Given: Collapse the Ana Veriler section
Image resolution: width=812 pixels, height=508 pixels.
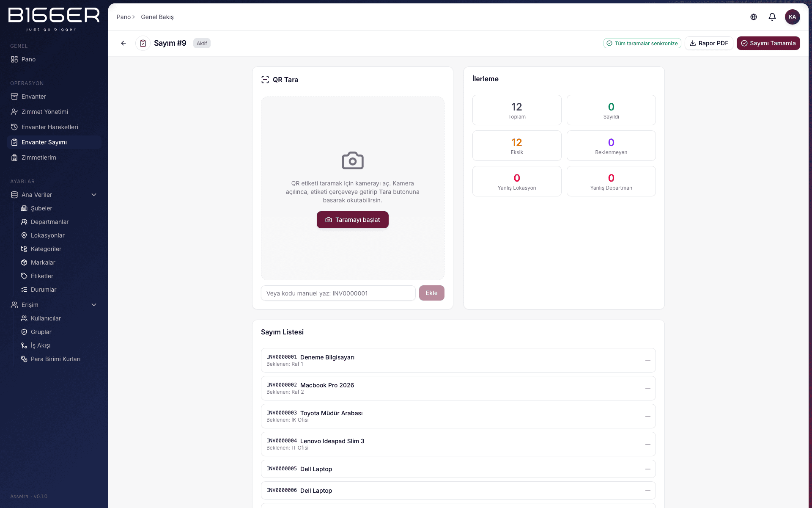Looking at the screenshot, I should 94,195.
